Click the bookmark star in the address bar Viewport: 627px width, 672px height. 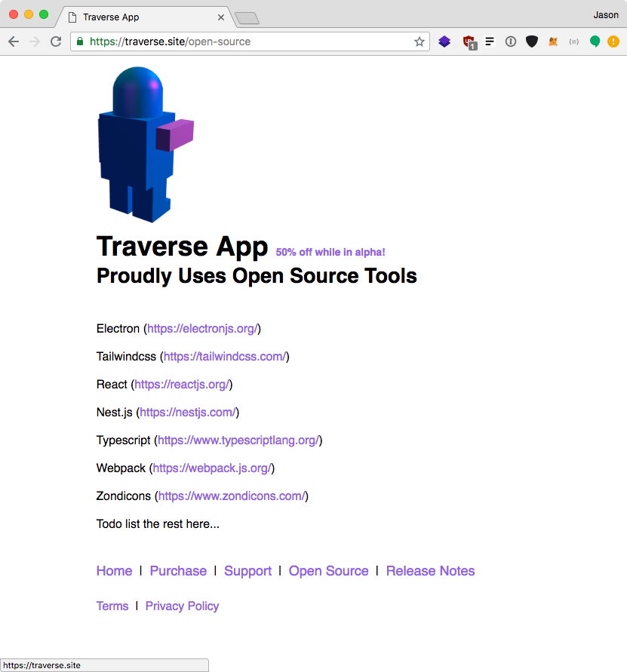tap(419, 42)
